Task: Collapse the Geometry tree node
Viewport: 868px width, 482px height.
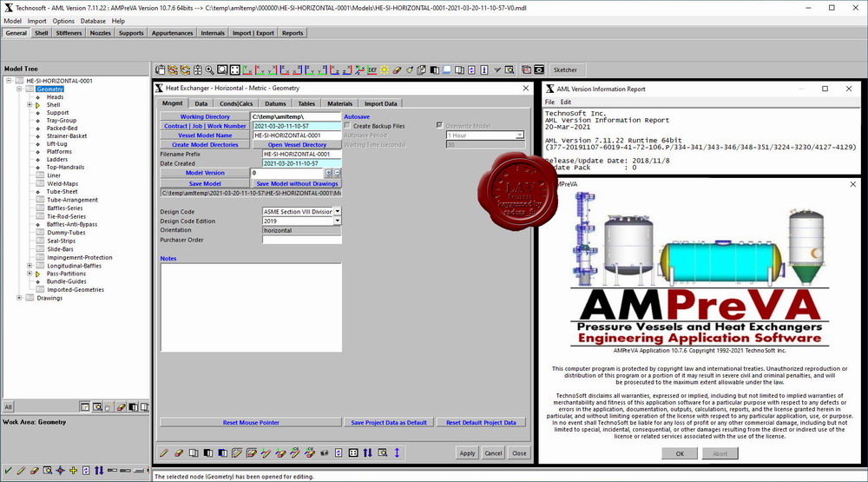Action: [x=19, y=89]
